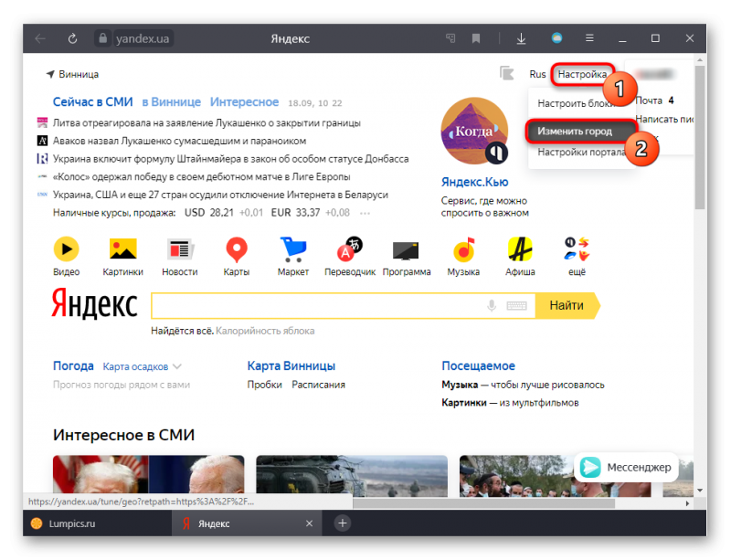Click the Яндекс.Кью pyramid promo image
This screenshot has width=731, height=560.
pos(474,131)
